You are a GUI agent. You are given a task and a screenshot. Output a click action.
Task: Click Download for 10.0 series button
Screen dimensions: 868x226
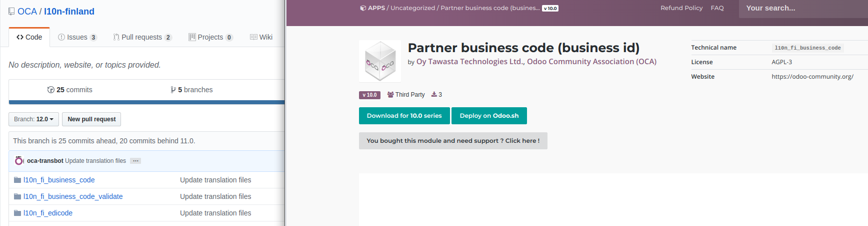coord(404,116)
